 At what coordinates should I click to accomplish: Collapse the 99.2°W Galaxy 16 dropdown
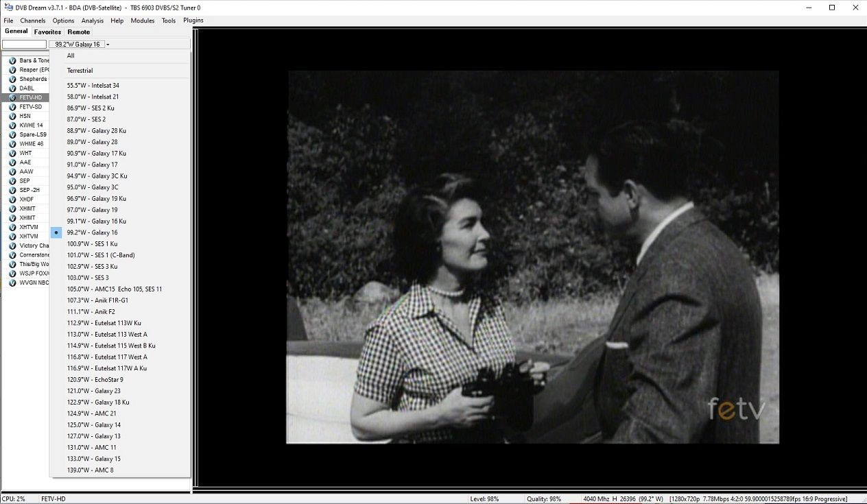(x=108, y=45)
